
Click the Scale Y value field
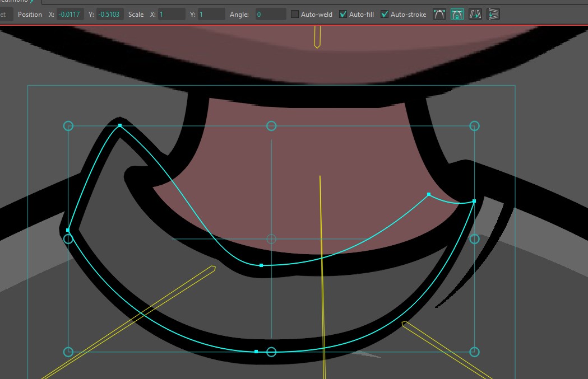tap(211, 14)
